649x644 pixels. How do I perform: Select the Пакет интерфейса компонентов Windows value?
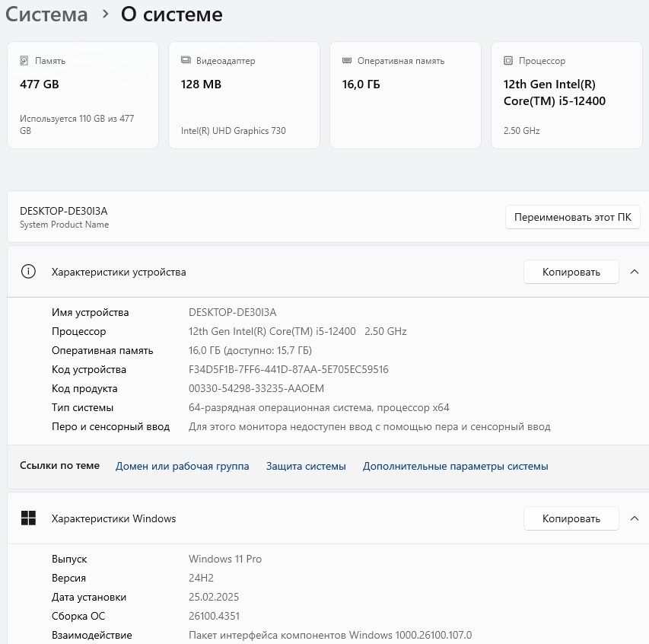pos(330,635)
